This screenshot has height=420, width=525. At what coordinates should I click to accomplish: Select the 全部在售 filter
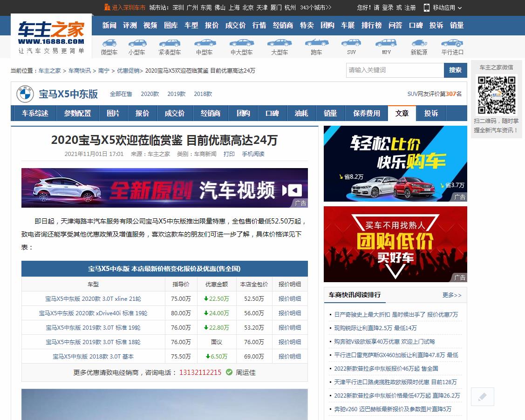coord(121,94)
